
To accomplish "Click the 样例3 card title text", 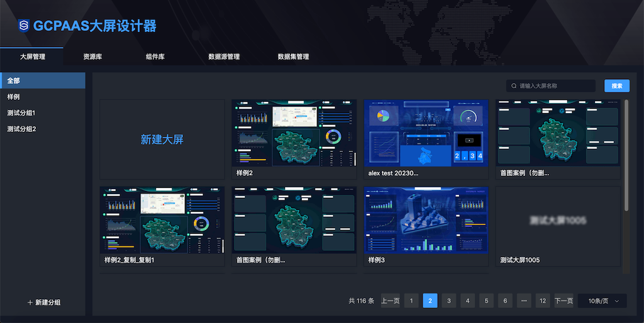I will pyautogui.click(x=377, y=260).
